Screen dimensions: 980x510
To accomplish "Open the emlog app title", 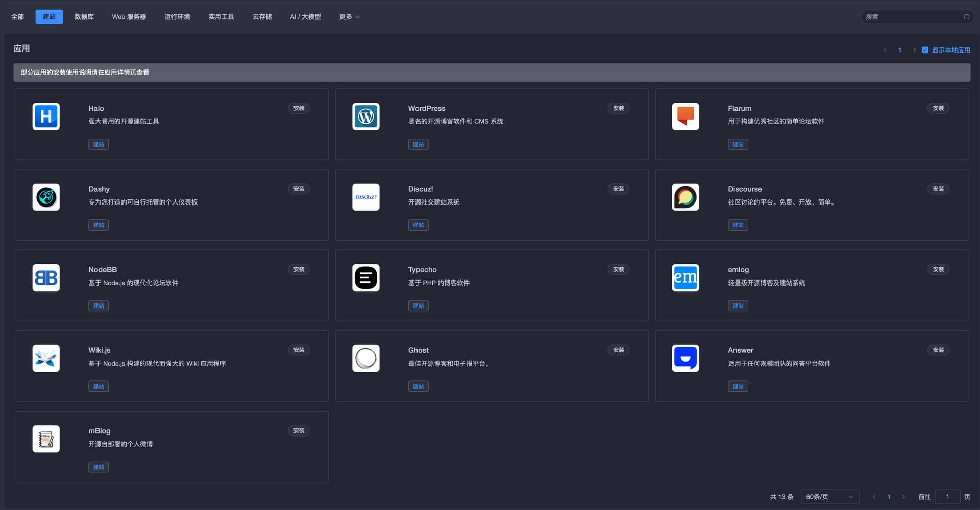I will [x=738, y=270].
